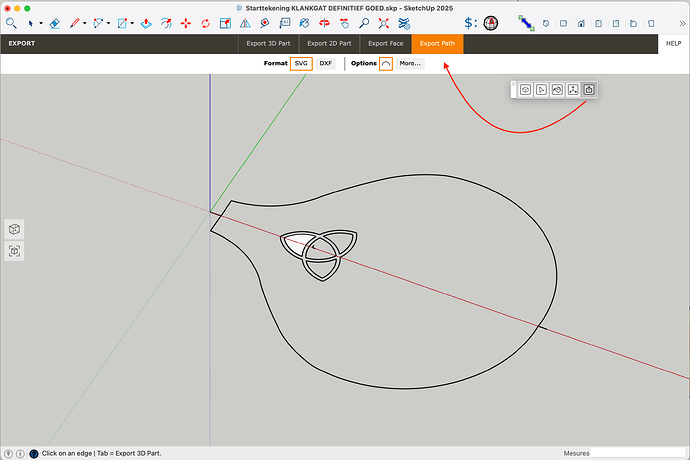Open the settings icon with gear and lines
The width and height of the screenshot is (690, 460).
point(404,23)
